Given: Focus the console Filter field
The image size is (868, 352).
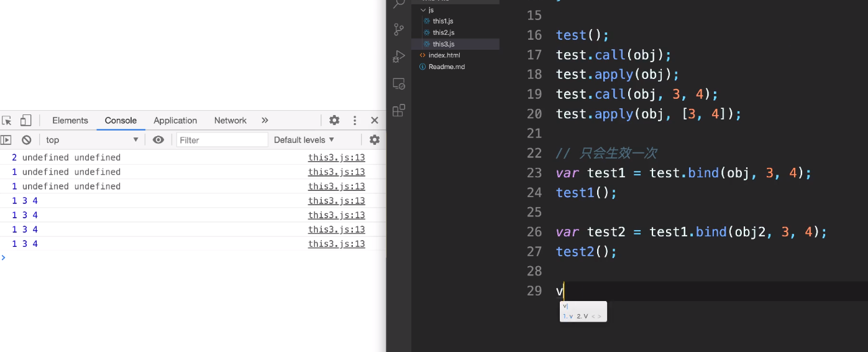Looking at the screenshot, I should coord(222,140).
